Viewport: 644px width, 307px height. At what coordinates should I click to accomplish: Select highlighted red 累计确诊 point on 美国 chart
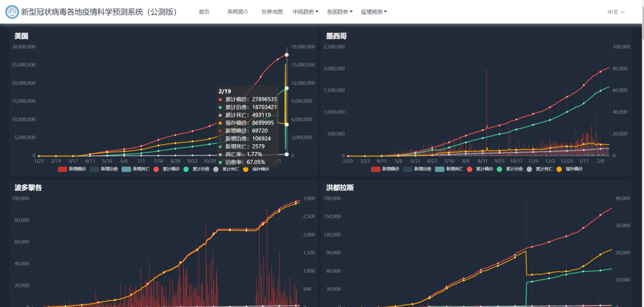click(x=287, y=55)
